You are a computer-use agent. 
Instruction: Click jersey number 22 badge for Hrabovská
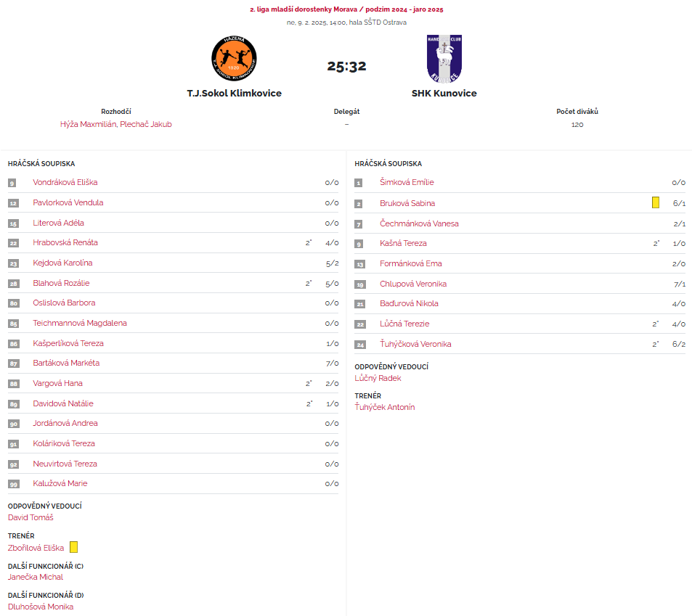(x=12, y=243)
